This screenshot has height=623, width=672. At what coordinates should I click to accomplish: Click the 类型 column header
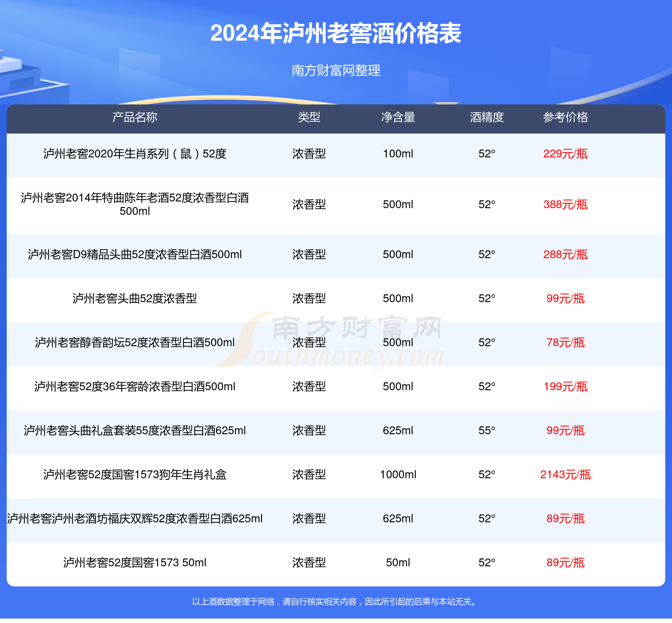click(309, 117)
